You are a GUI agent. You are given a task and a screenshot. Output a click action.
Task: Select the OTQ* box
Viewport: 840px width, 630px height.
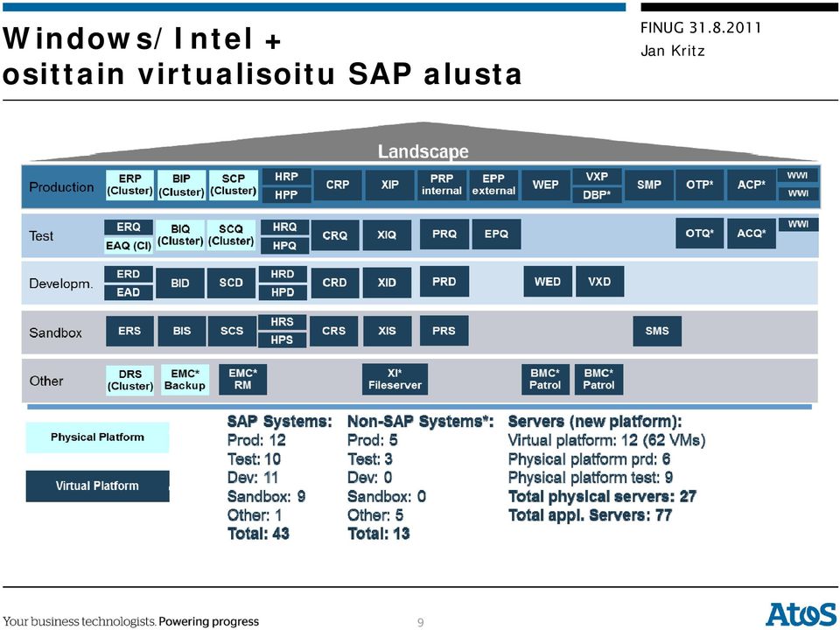coord(700,234)
